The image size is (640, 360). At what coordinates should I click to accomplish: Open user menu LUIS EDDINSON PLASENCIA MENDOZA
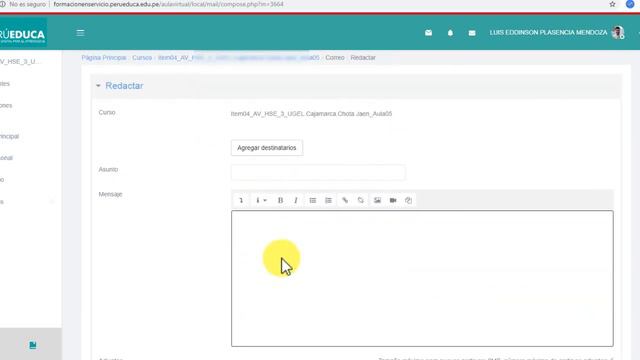(548, 32)
